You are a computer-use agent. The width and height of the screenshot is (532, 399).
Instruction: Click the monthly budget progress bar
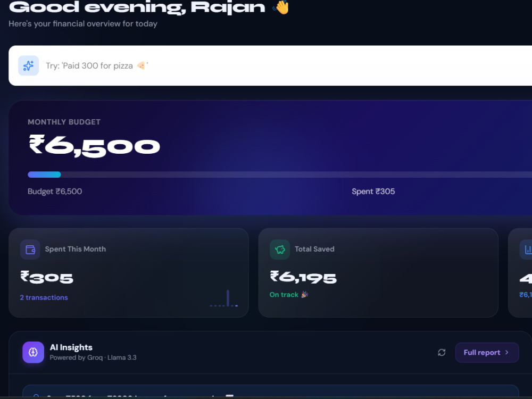280,174
